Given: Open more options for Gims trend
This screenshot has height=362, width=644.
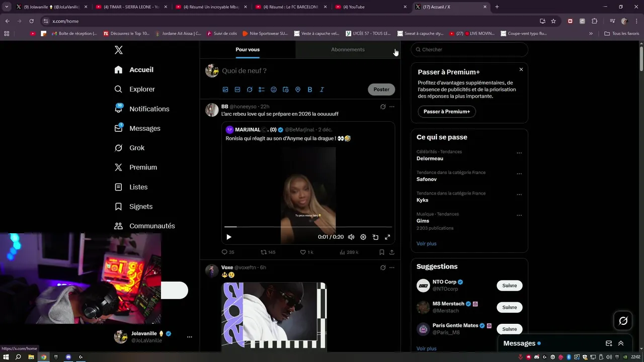Looking at the screenshot, I should (519, 215).
